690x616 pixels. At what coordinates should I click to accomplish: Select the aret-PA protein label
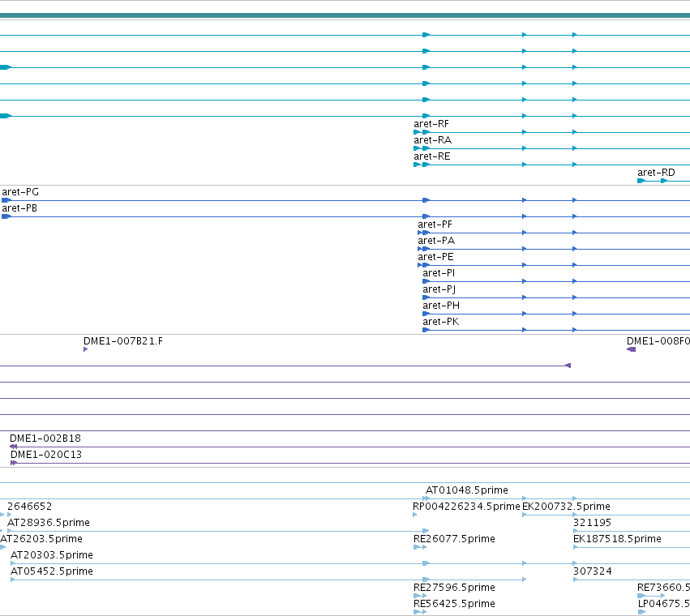coord(436,241)
